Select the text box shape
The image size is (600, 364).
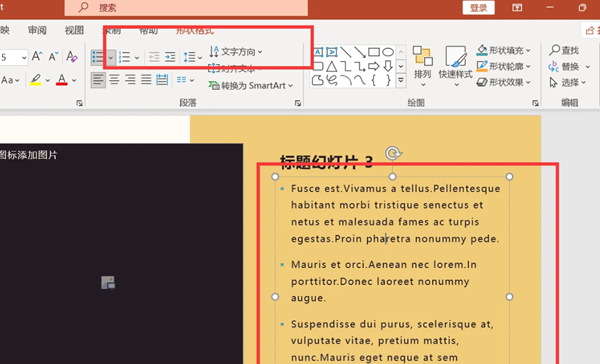coord(318,52)
